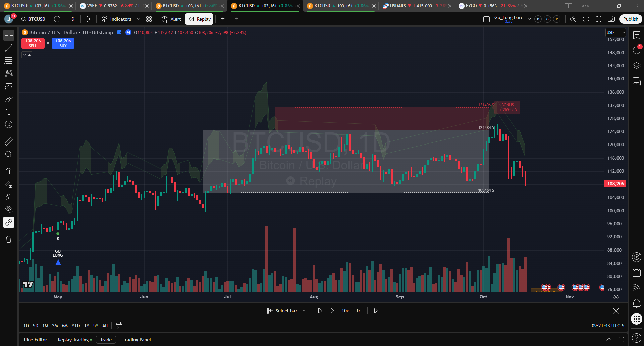
Task: Toggle lock all drawings
Action: (9, 197)
